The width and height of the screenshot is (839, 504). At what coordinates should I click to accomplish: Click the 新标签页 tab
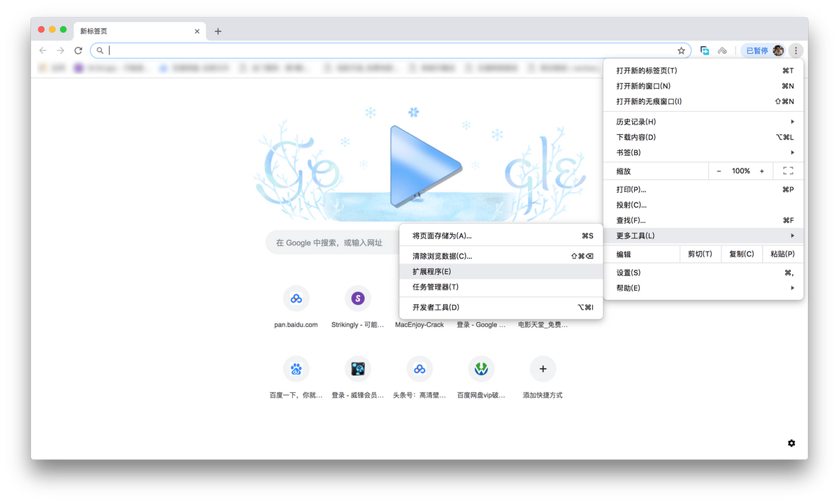[138, 31]
